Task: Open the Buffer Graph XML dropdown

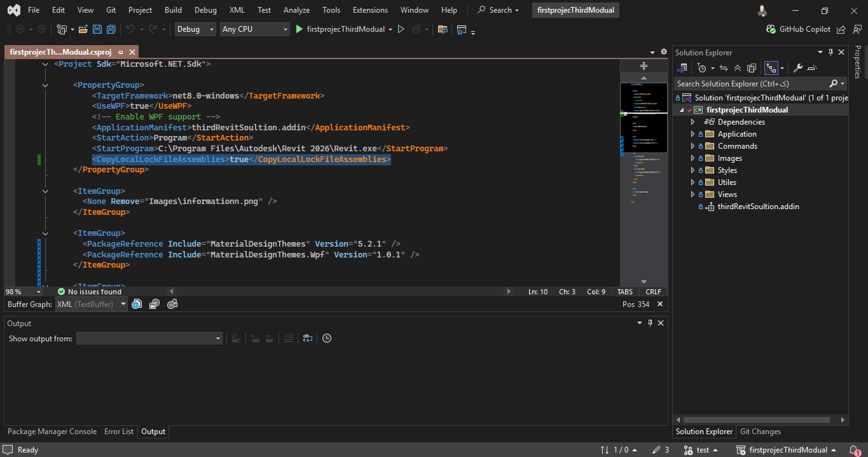Action: (92, 304)
